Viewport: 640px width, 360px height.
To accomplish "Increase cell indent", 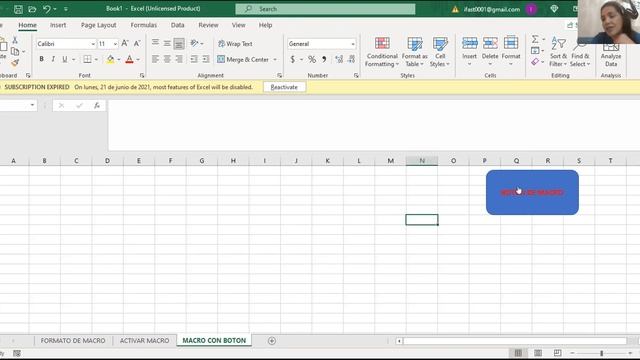I will click(x=206, y=59).
